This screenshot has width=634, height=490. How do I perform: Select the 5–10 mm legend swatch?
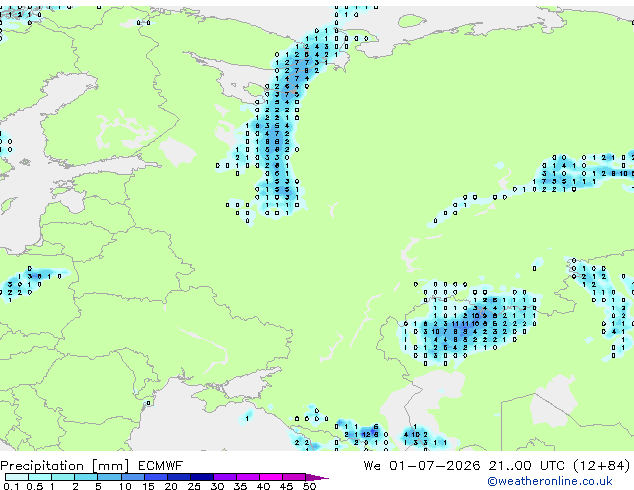coord(109,477)
